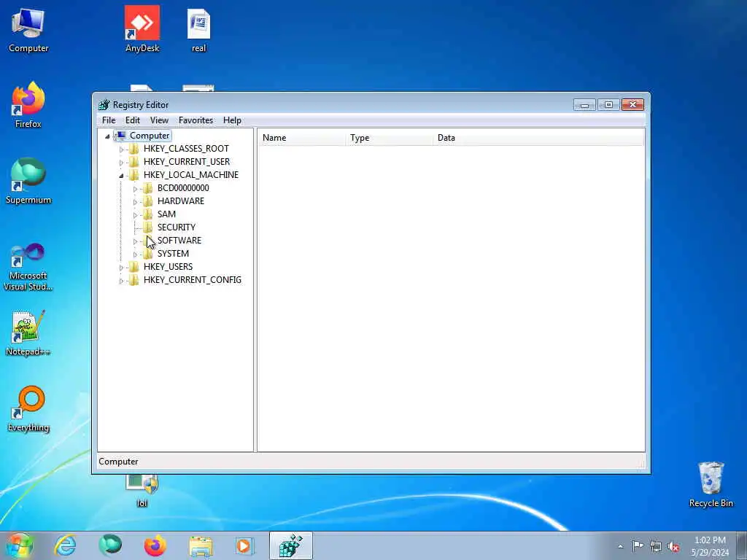Select the HKEY_USERS key label
The image size is (747, 560).
coord(169,267)
